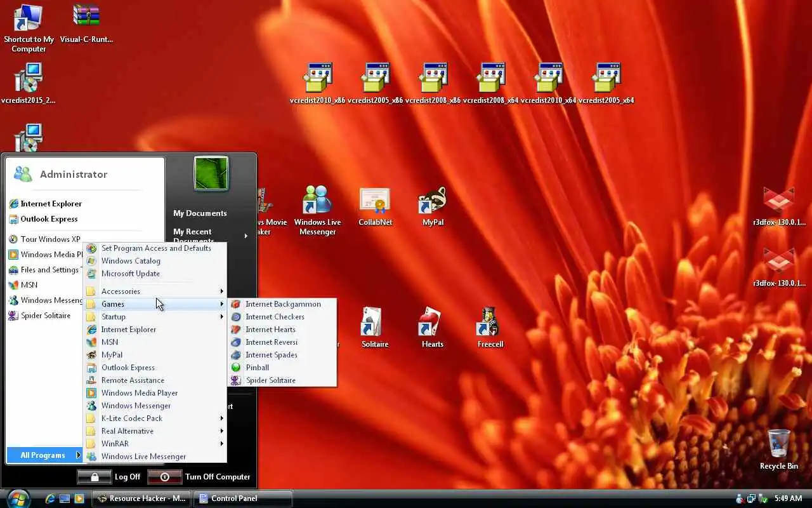Open Set Program Access and Defaults
812x508 pixels.
click(155, 248)
